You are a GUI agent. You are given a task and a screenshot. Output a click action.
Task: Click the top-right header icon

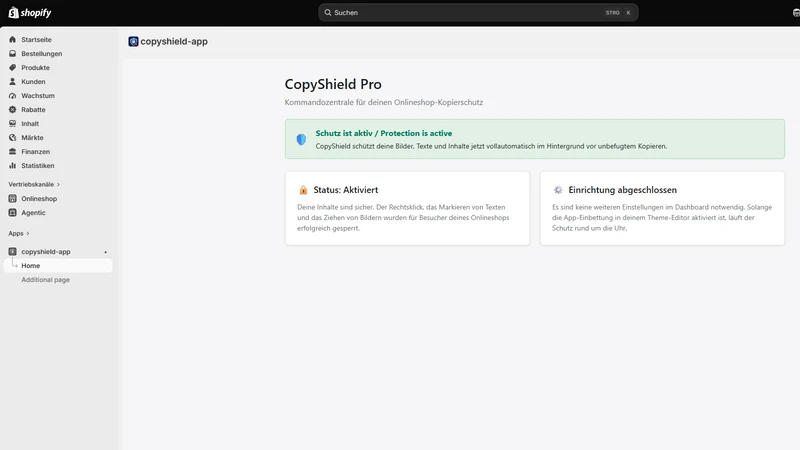coord(796,13)
